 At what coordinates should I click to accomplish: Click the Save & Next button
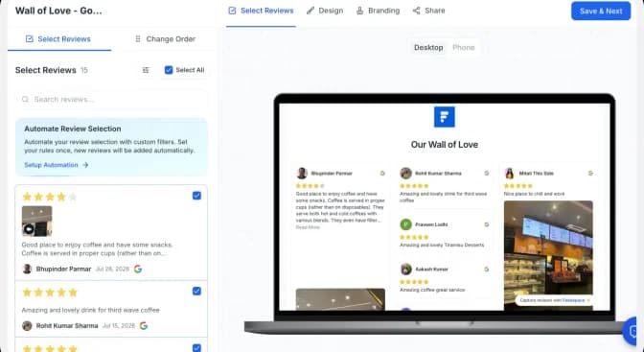pos(601,12)
